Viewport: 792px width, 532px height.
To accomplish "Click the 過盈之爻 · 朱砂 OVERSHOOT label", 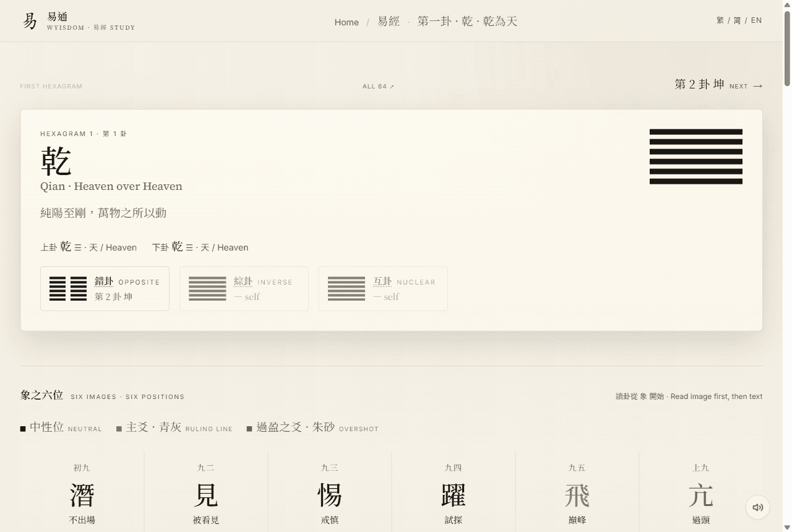I will [x=317, y=427].
